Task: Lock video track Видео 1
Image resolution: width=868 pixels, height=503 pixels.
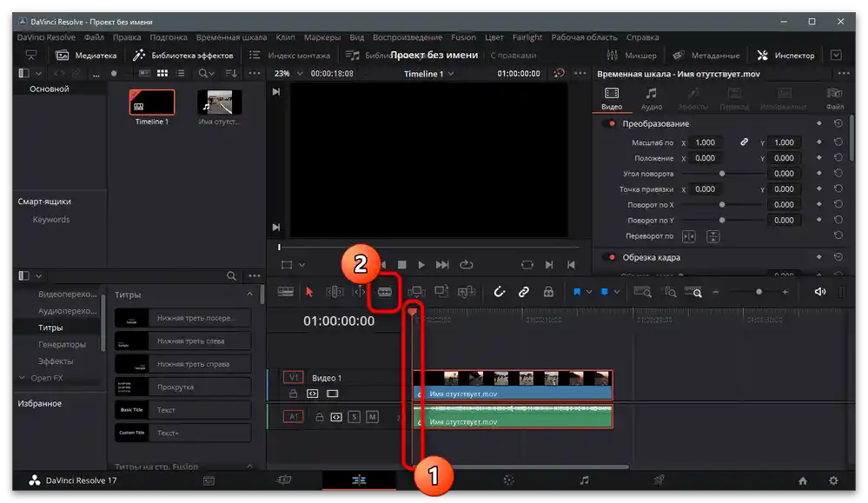Action: tap(294, 394)
